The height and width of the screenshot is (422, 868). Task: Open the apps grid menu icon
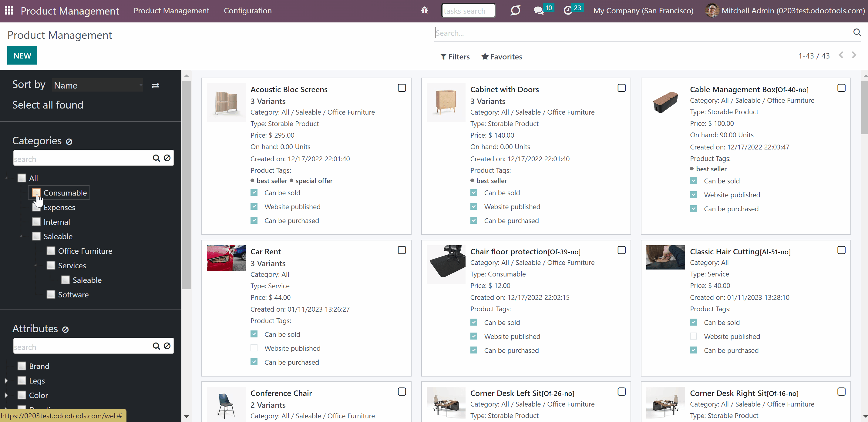[x=9, y=10]
